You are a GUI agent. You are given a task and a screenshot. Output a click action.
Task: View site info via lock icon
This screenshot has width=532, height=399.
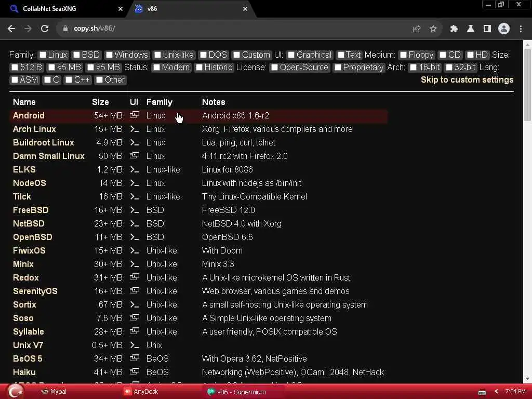tap(65, 29)
